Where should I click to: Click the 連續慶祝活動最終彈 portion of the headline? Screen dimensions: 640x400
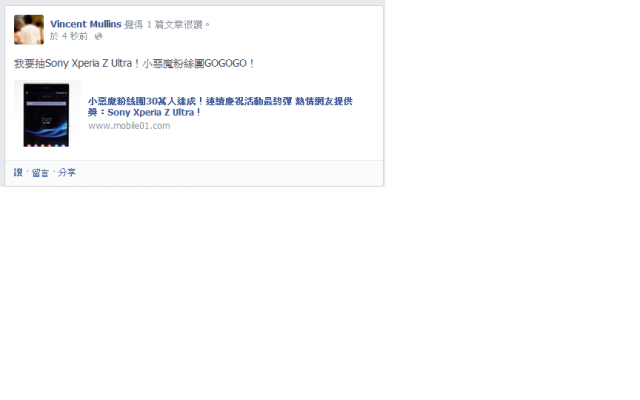click(249, 101)
